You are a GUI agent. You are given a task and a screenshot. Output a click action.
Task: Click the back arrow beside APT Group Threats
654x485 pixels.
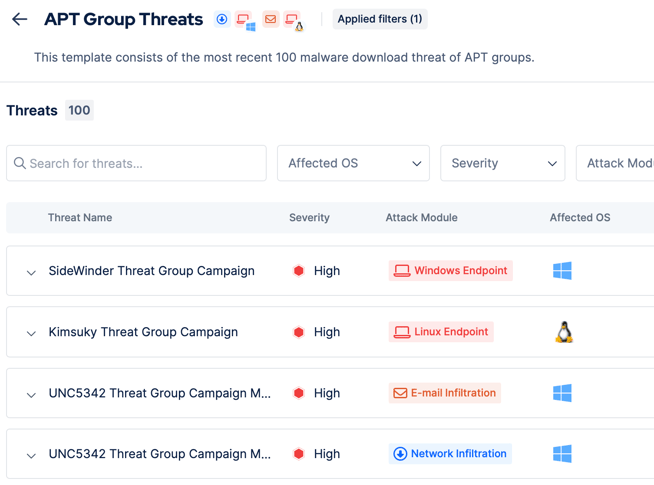20,19
